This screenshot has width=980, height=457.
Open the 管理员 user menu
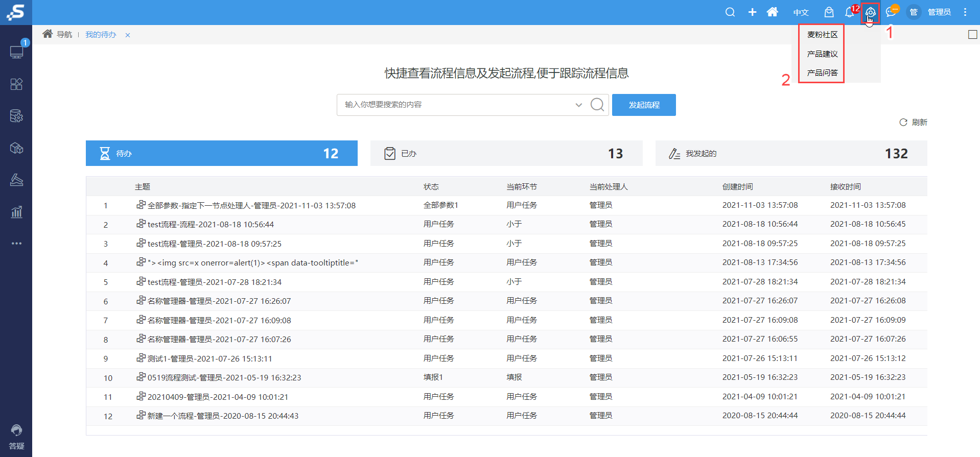(939, 12)
